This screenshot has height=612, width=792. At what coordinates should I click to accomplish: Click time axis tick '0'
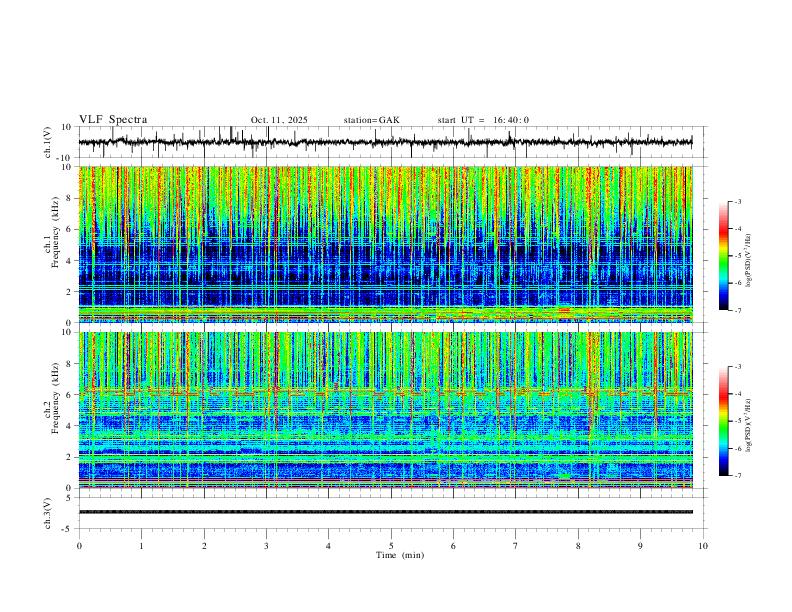tap(79, 546)
